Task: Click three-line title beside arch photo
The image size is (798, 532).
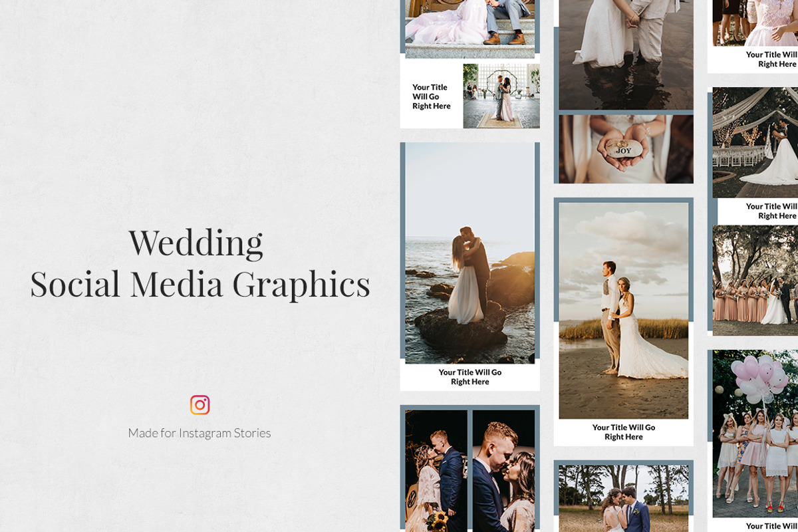Action: [431, 96]
